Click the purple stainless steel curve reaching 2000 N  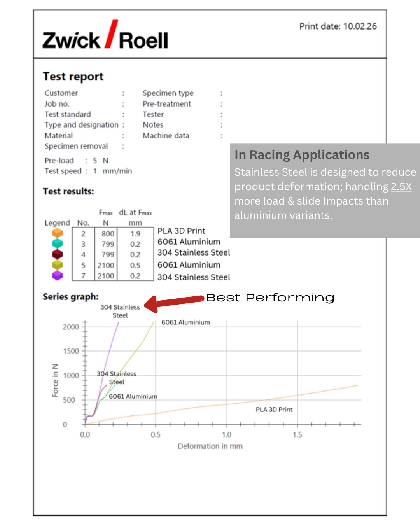tap(110, 350)
